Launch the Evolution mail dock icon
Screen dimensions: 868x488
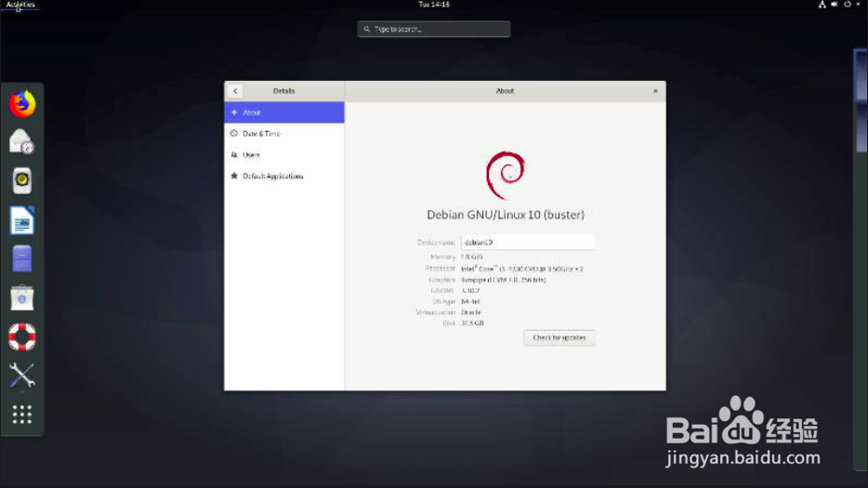pyautogui.click(x=22, y=142)
